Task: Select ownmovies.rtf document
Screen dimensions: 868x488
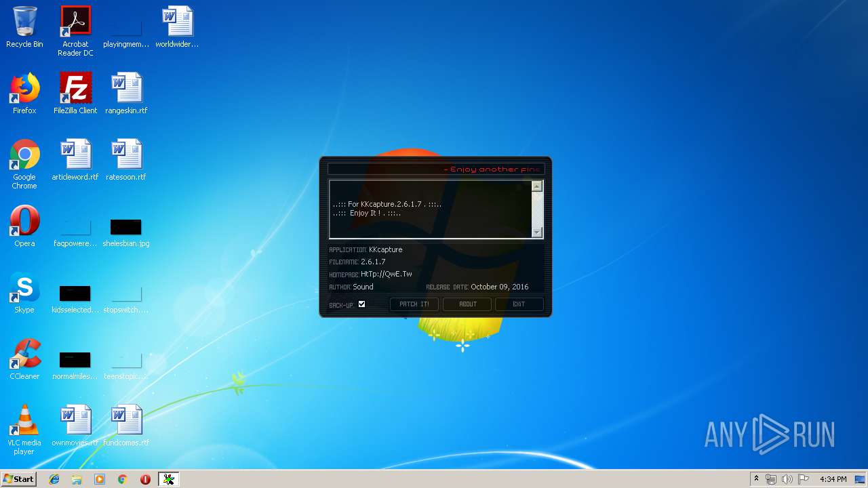Action: [x=75, y=426]
